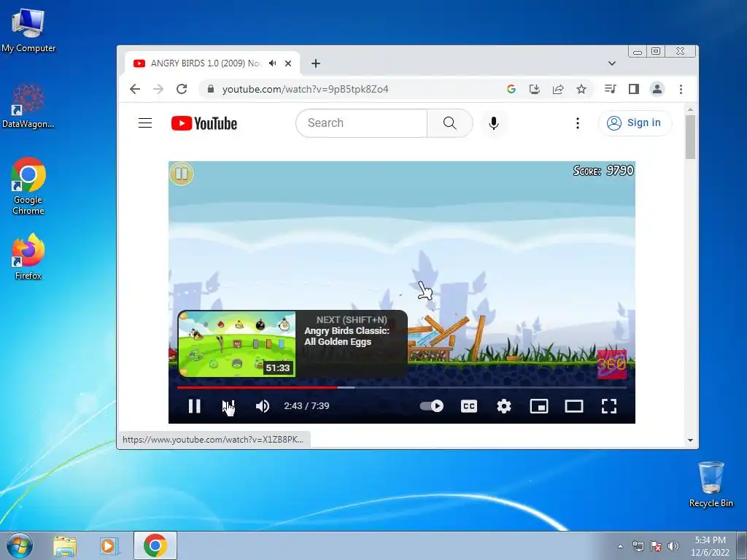The image size is (747, 560).
Task: Open Google Chrome desktop shortcut
Action: 28,186
